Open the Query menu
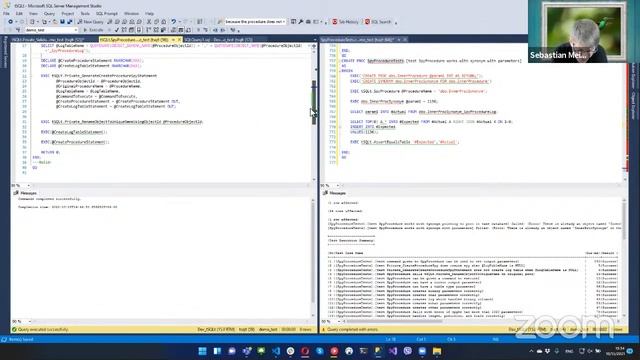The width and height of the screenshot is (640, 360). [49, 13]
